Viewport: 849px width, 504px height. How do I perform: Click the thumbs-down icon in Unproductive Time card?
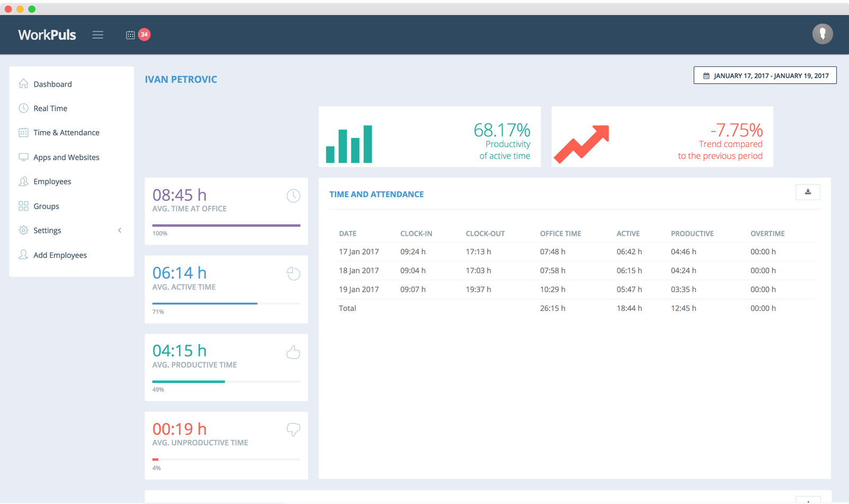click(293, 430)
